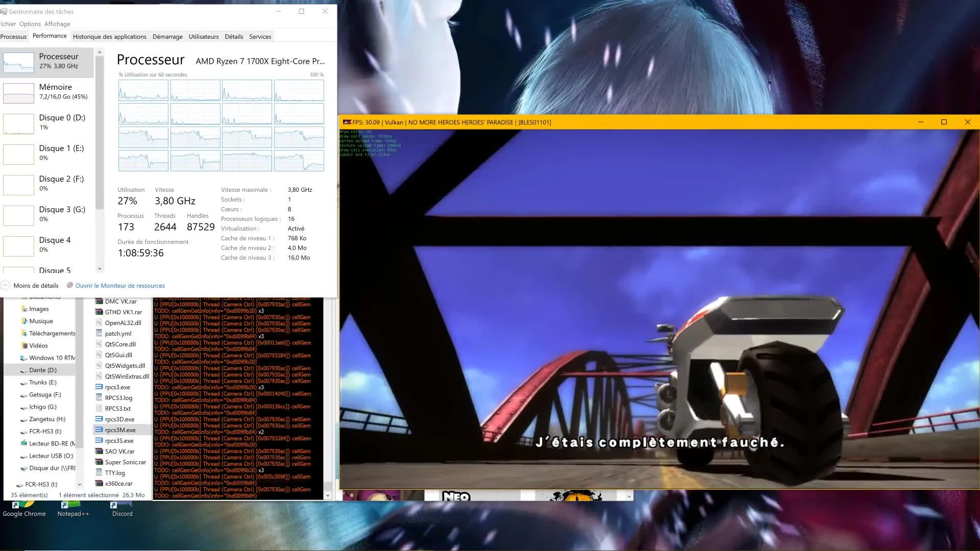Click Super Sonic.rar file

(x=125, y=462)
